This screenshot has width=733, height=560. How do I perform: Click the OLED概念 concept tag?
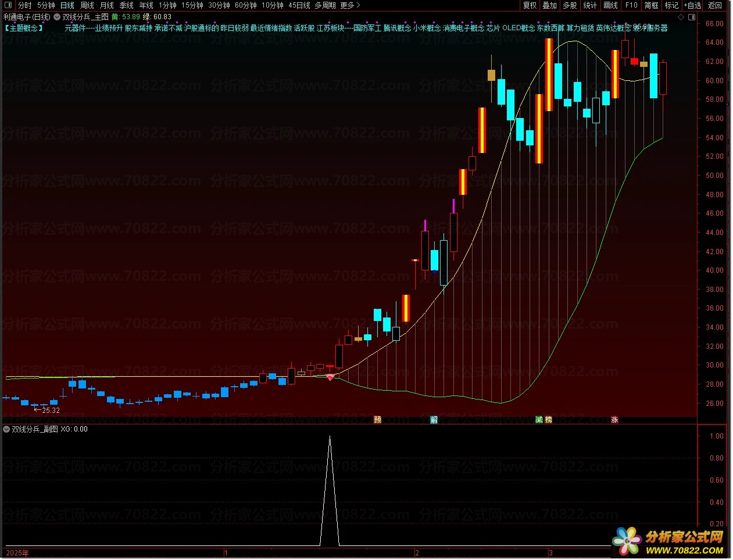(x=519, y=28)
